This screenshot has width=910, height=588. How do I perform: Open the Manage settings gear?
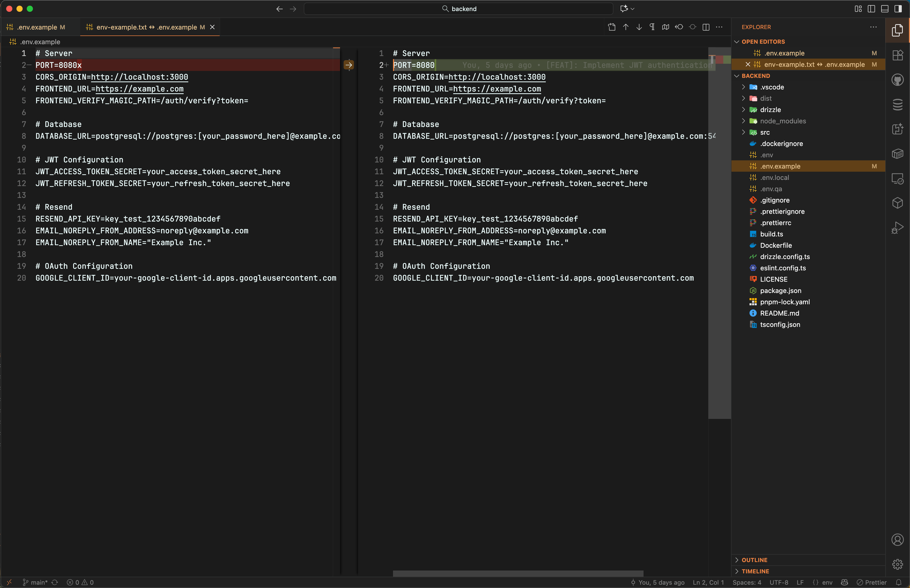coord(897,564)
